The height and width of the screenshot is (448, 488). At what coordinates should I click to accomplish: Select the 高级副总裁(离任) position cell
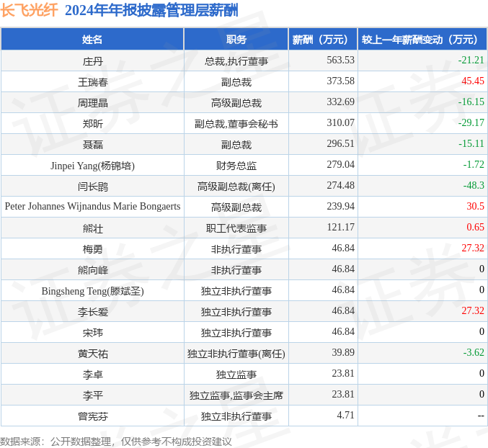(236, 187)
